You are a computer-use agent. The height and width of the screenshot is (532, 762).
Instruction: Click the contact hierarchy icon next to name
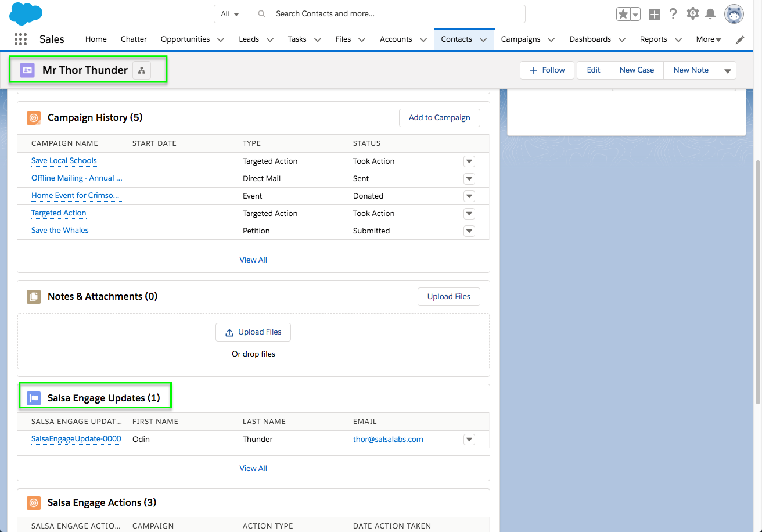[x=142, y=70]
